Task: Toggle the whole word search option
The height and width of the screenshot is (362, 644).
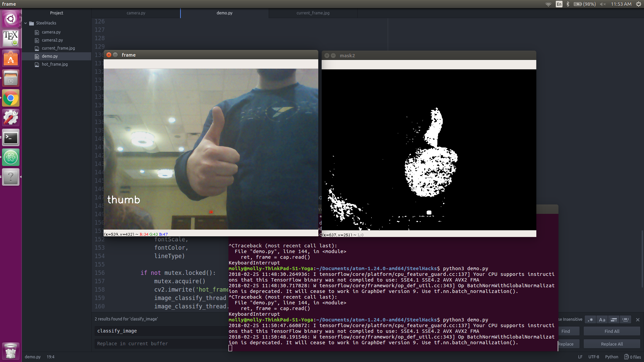Action: [626, 320]
